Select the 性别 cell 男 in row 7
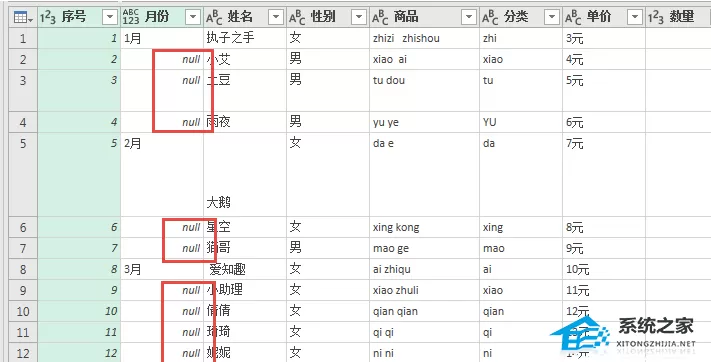 click(x=328, y=248)
